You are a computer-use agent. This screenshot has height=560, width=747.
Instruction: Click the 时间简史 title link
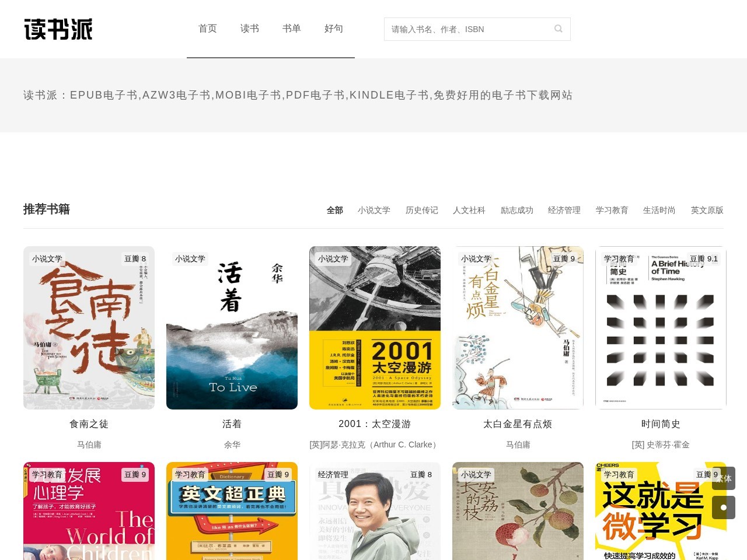(661, 424)
